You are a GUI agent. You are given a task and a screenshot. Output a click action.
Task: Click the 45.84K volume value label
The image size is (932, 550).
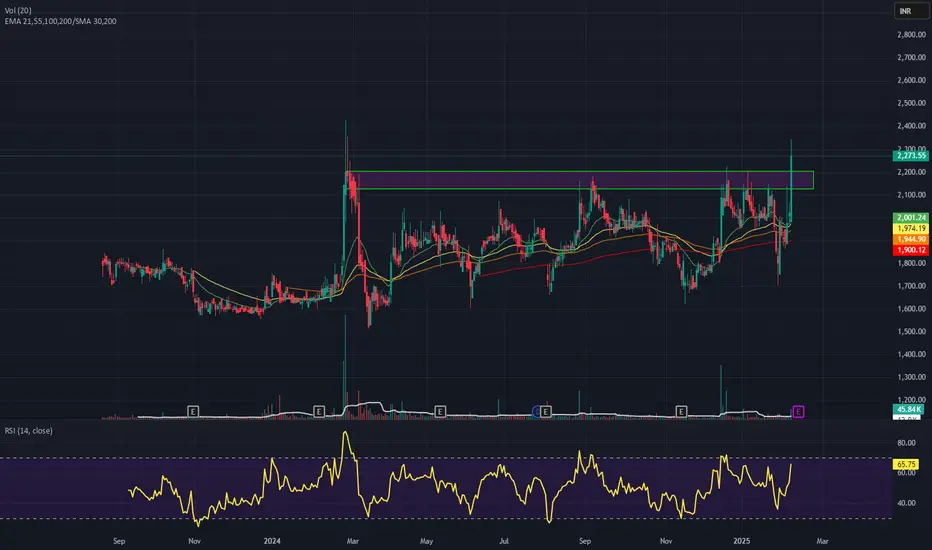(908, 409)
